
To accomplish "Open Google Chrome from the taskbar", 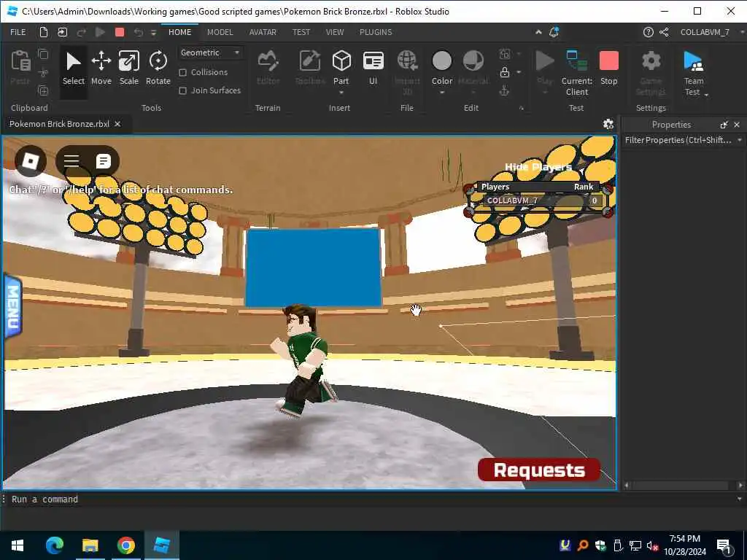I will pyautogui.click(x=125, y=545).
